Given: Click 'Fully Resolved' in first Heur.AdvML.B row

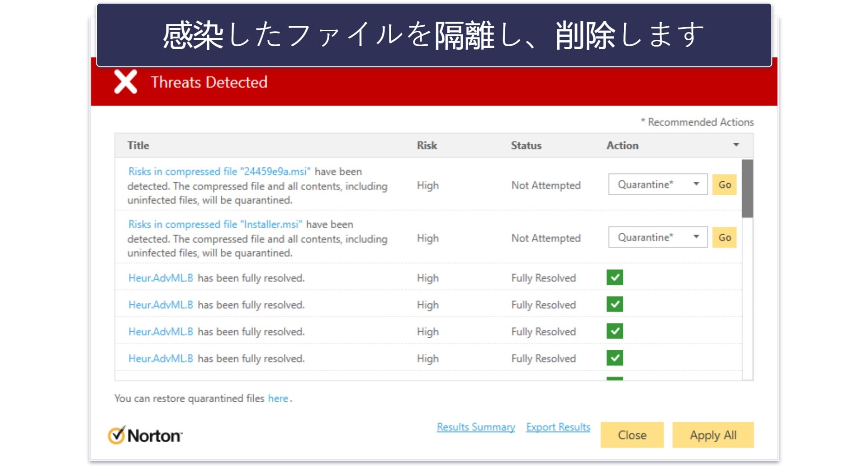Looking at the screenshot, I should [x=543, y=278].
